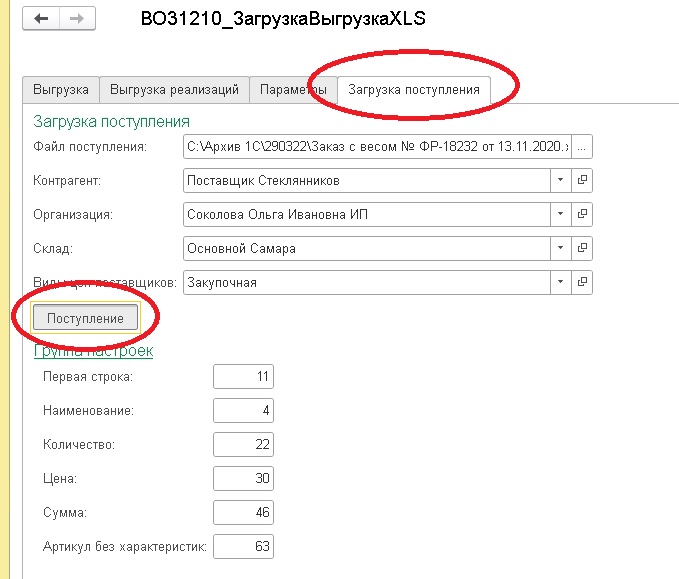Click the Первая строка number field
The image size is (679, 579).
(243, 377)
